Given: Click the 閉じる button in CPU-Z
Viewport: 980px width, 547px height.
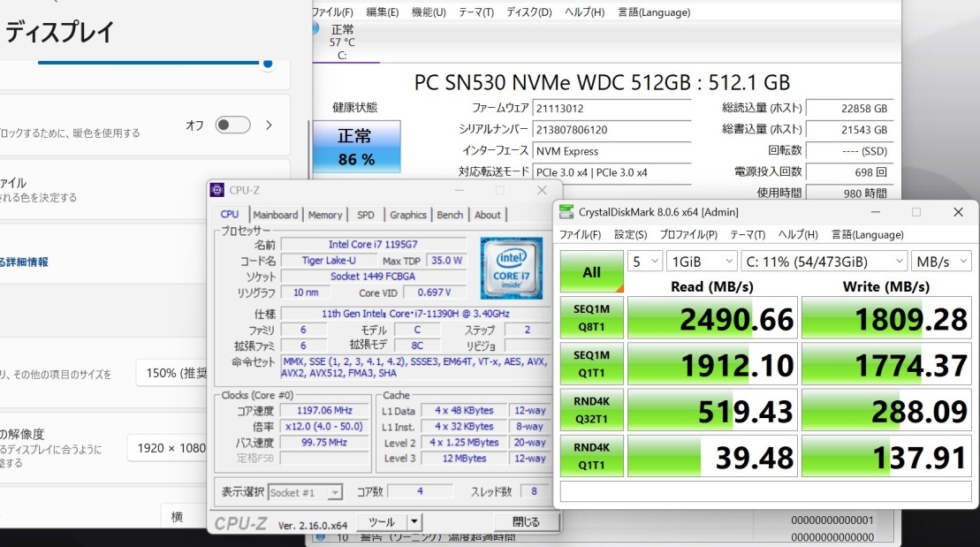Looking at the screenshot, I should pos(527,521).
